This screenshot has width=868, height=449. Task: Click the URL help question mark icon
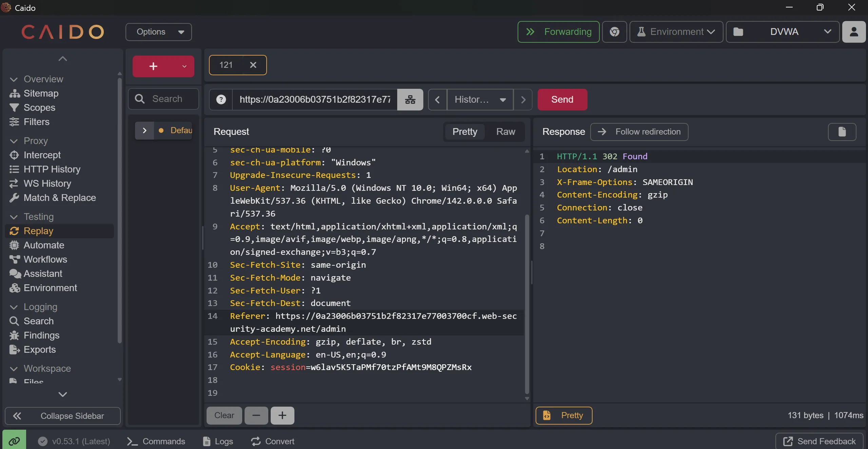[221, 100]
